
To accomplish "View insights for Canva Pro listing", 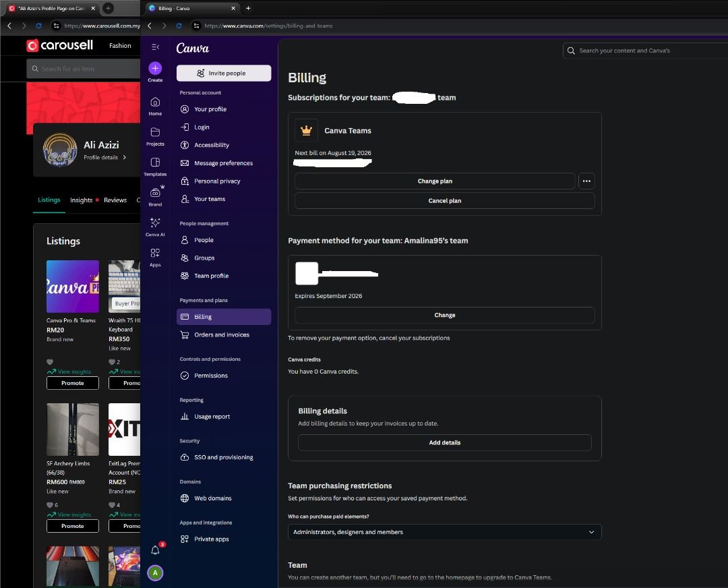I will (x=69, y=372).
